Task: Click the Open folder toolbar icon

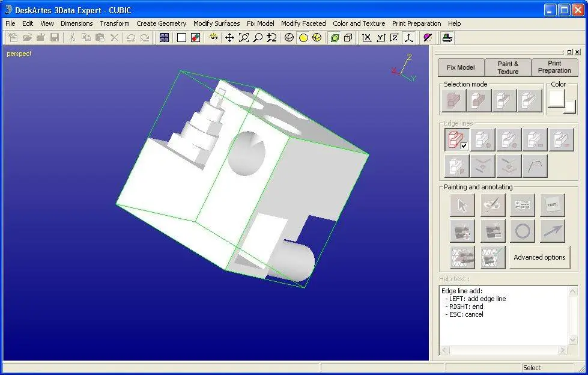Action: click(x=27, y=37)
